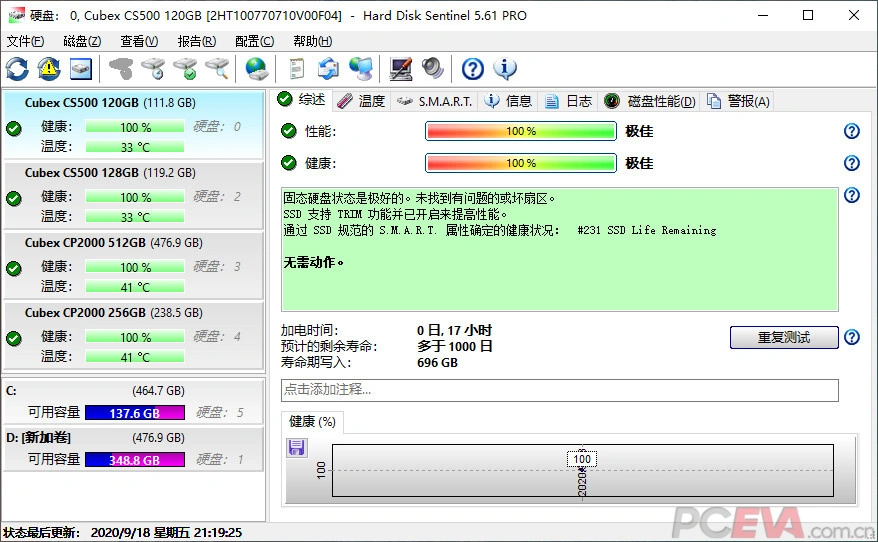Click the green status description text box
Screen dimensions: 878x542
560,249
